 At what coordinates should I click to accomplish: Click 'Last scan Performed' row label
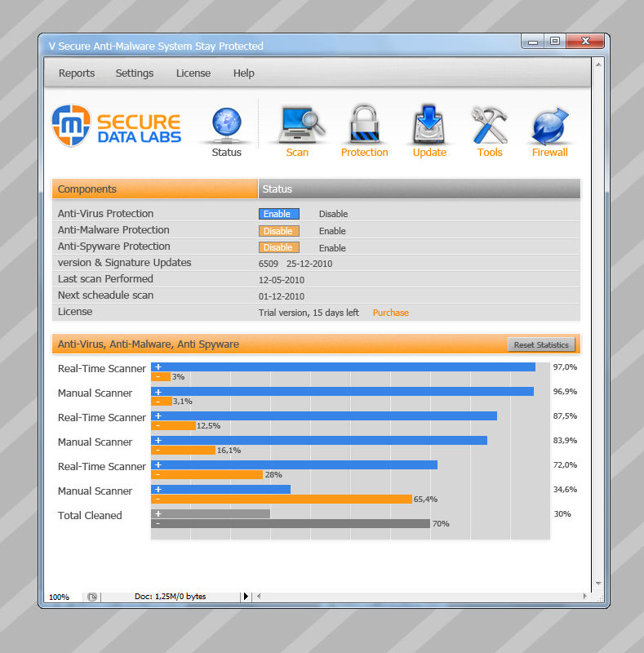(105, 278)
